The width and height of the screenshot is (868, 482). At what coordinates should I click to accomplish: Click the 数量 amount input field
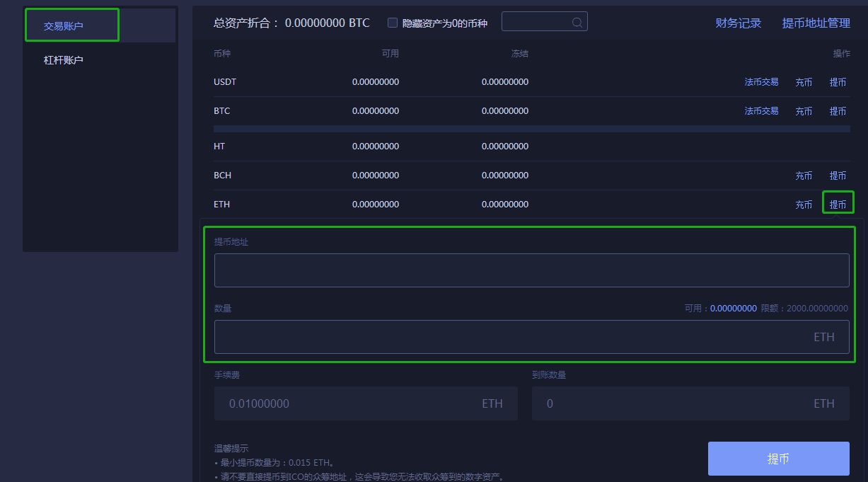(531, 336)
